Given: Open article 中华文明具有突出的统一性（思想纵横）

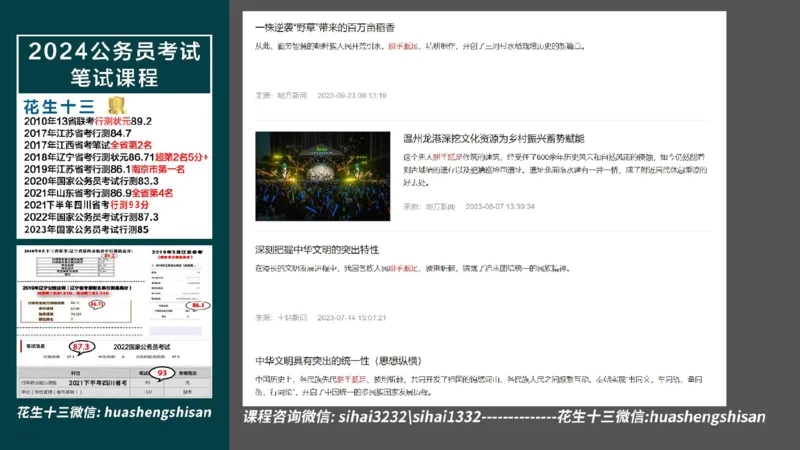Looking at the screenshot, I should coord(338,361).
